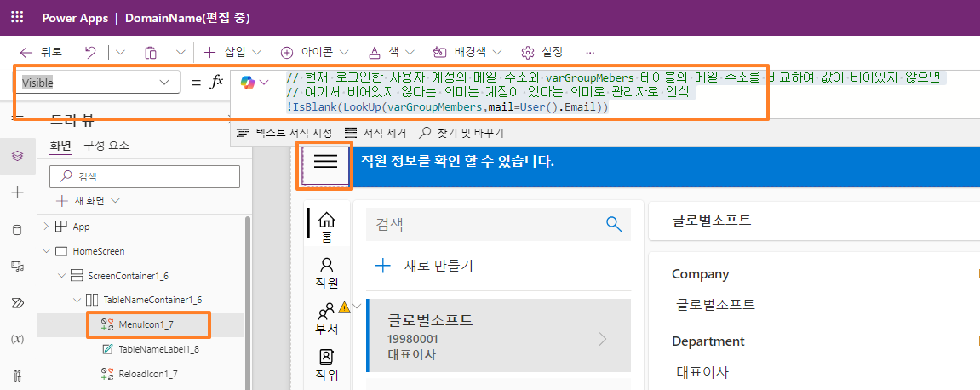
Task: Click the paste clipboard icon
Action: click(151, 53)
